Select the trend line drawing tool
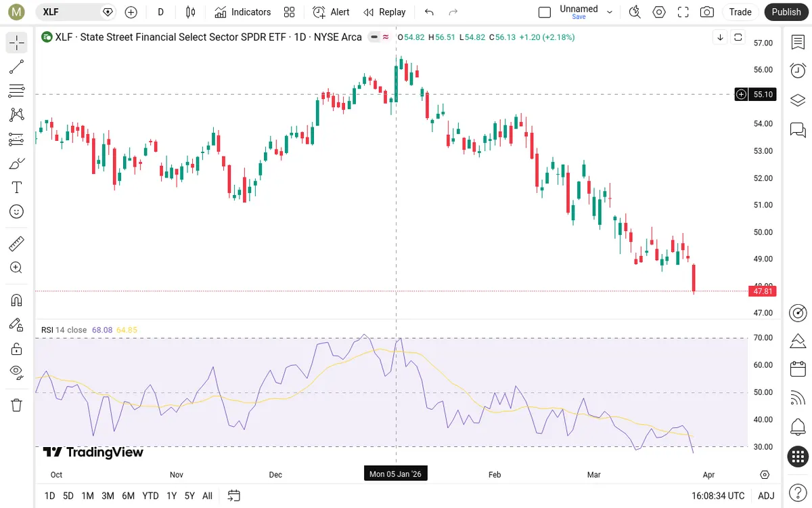The width and height of the screenshot is (812, 508). (17, 66)
